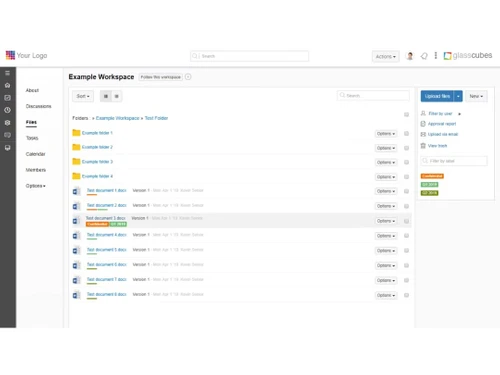Tick checkbox for Example folder 4
This screenshot has height=375, width=500.
click(406, 177)
